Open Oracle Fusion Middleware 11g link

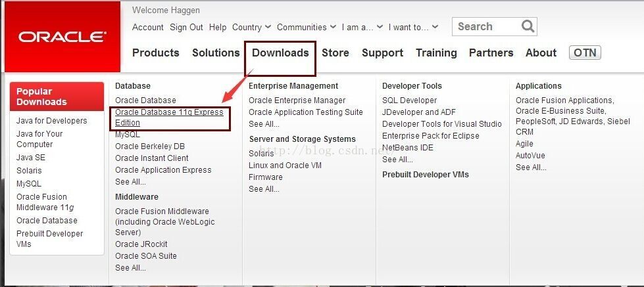coord(45,202)
